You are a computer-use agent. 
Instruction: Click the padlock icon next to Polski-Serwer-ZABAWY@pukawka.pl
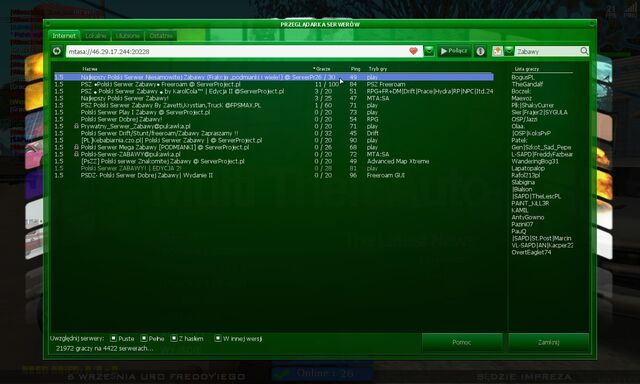pyautogui.click(x=76, y=154)
